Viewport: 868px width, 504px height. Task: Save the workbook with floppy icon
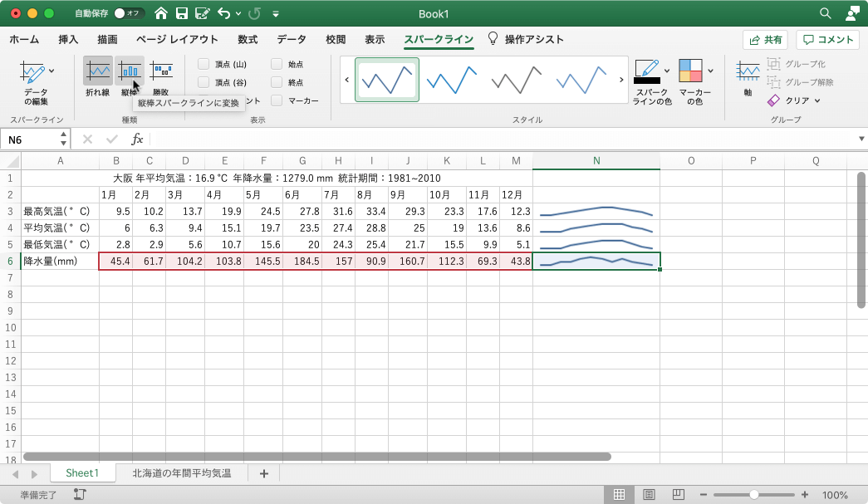[x=181, y=13]
